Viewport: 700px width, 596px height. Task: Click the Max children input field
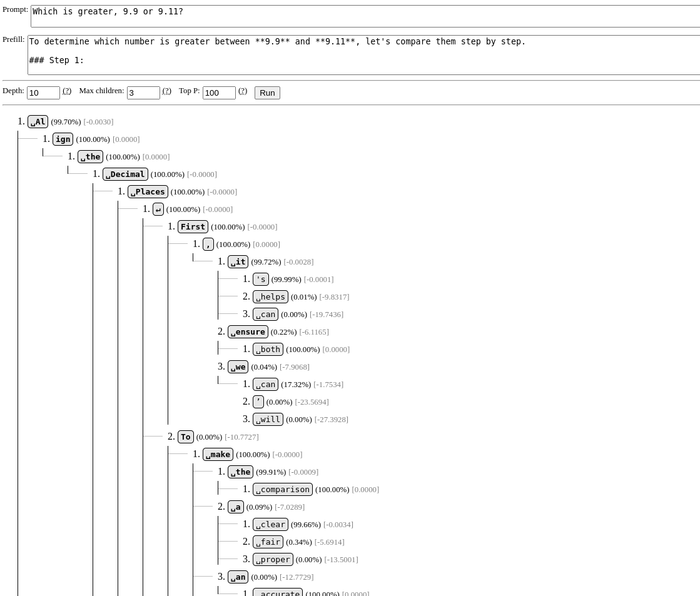pyautogui.click(x=143, y=93)
